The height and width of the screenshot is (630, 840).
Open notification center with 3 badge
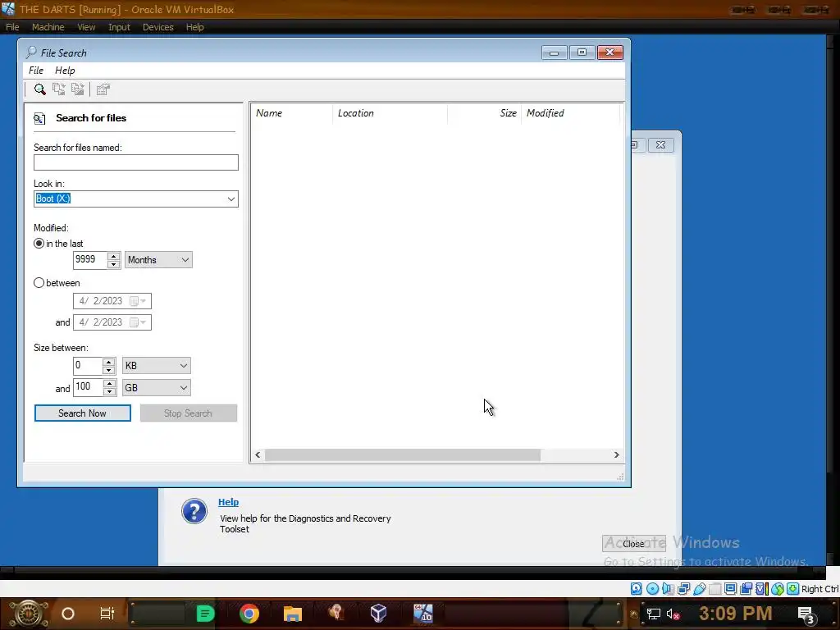click(807, 614)
